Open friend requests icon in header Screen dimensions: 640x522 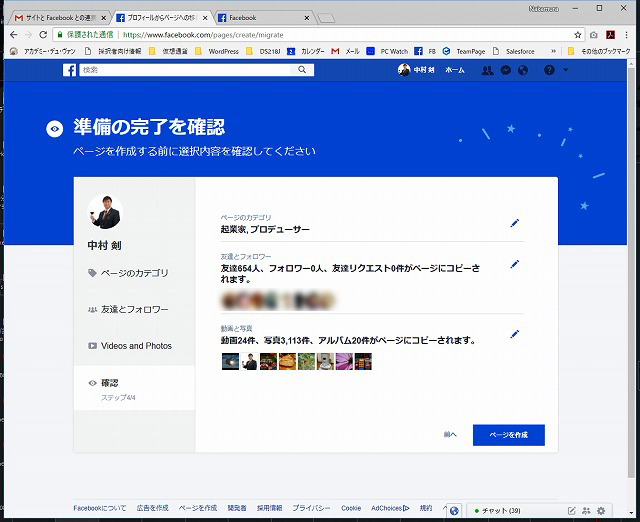(x=487, y=70)
